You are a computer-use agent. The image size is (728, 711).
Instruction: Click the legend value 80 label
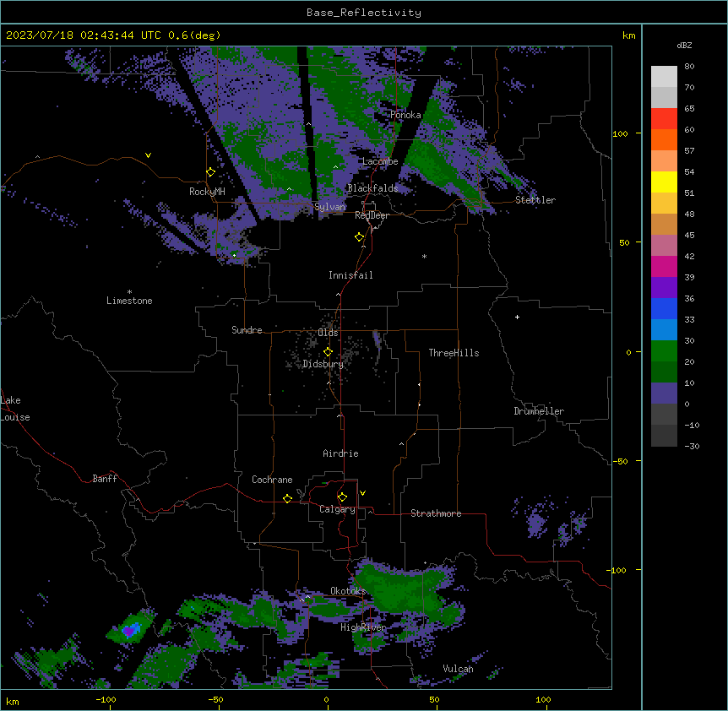pos(689,67)
